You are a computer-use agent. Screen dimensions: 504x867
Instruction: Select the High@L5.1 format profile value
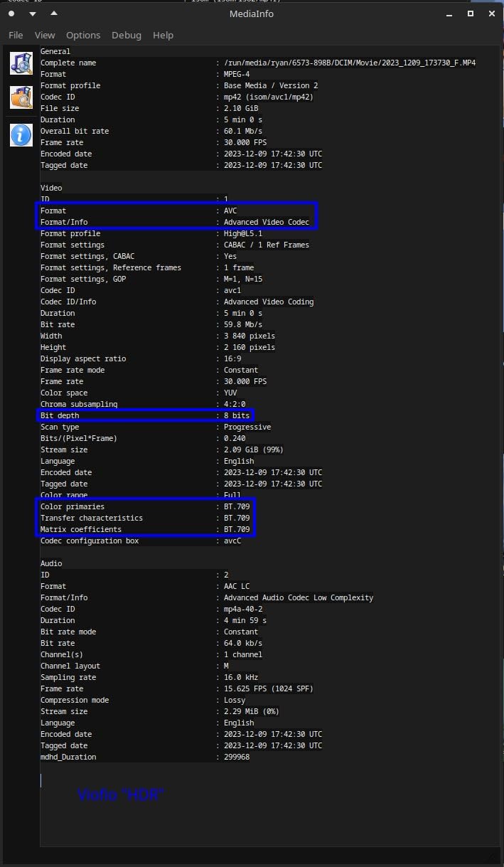(243, 233)
